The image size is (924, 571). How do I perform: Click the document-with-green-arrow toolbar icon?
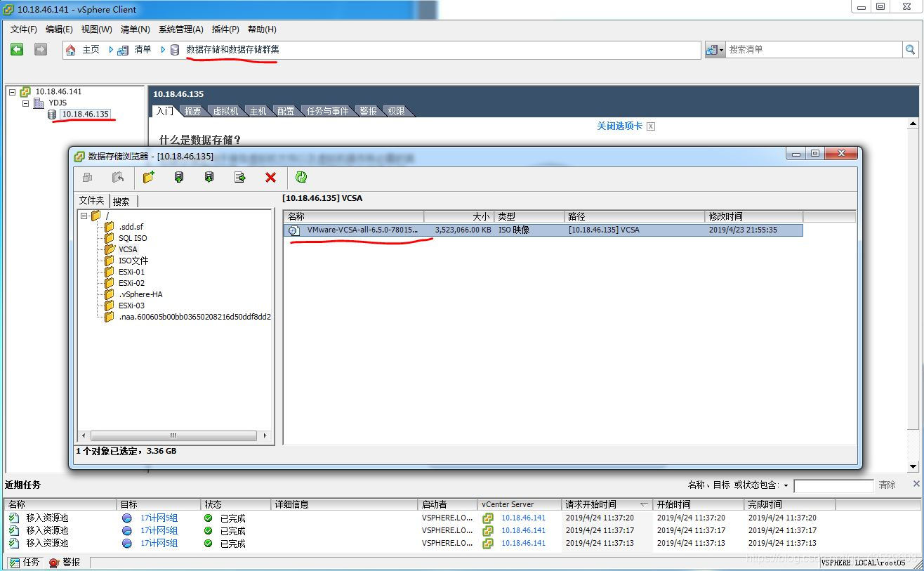click(x=240, y=178)
